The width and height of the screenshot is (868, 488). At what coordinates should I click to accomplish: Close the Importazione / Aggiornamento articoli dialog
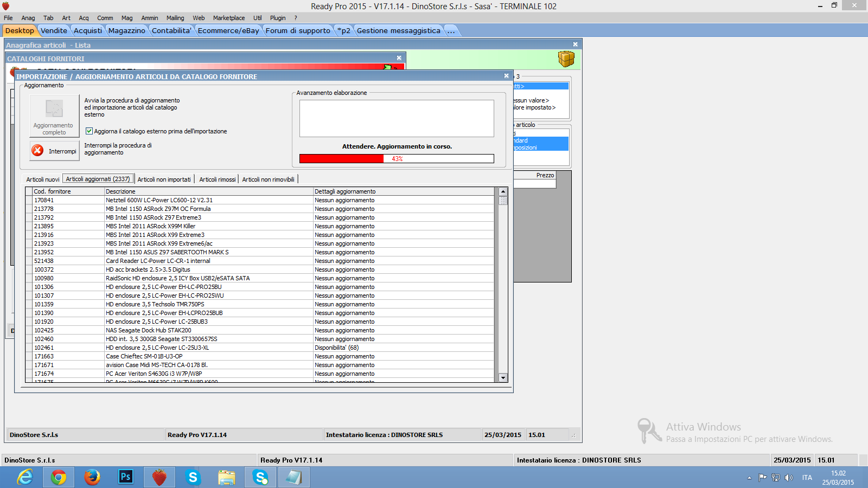tap(506, 76)
